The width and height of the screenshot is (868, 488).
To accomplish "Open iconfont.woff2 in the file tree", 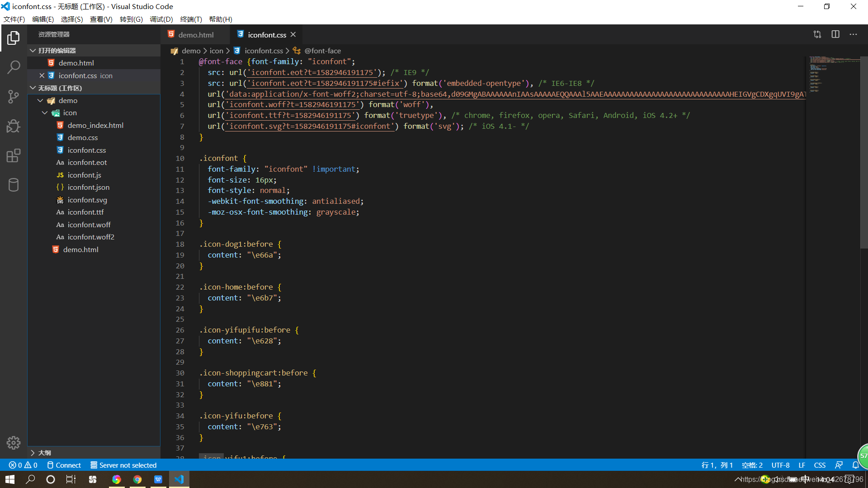I will (x=94, y=237).
